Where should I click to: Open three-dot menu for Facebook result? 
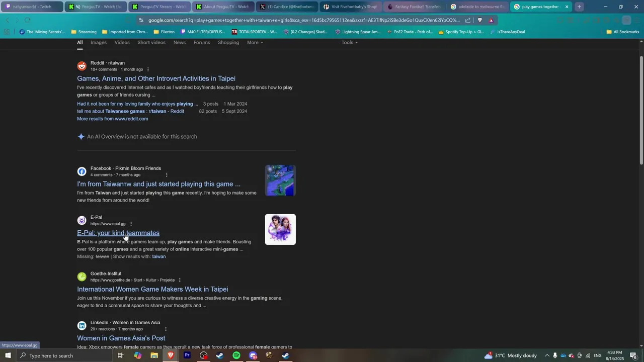tap(167, 175)
